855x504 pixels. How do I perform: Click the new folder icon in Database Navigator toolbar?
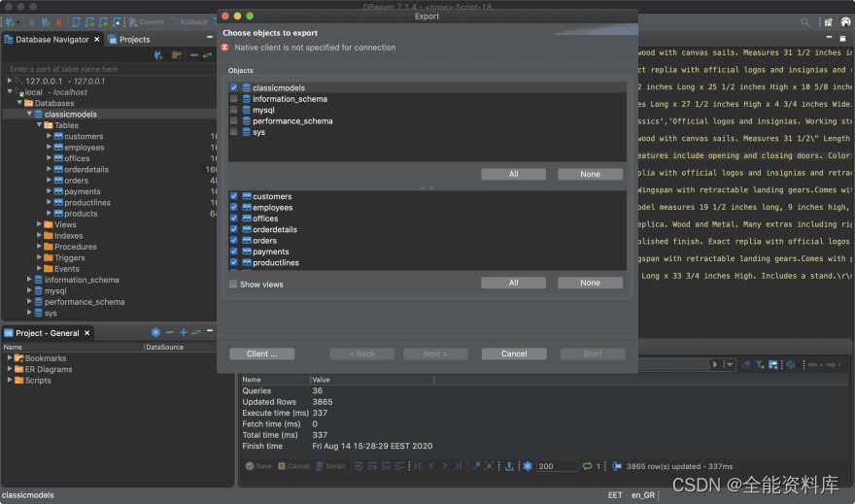(x=176, y=55)
